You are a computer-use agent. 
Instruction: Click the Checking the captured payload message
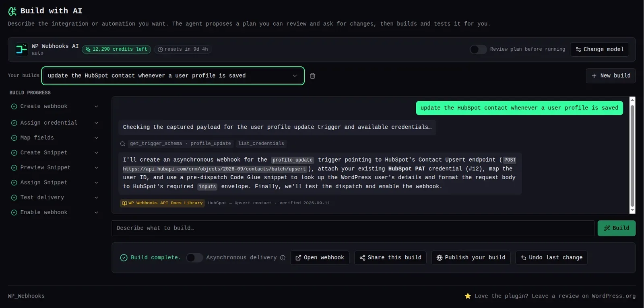(x=277, y=127)
